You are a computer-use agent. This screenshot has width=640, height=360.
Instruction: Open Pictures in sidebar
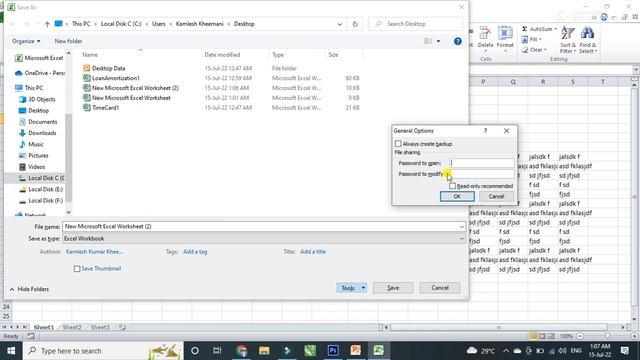click(x=38, y=156)
